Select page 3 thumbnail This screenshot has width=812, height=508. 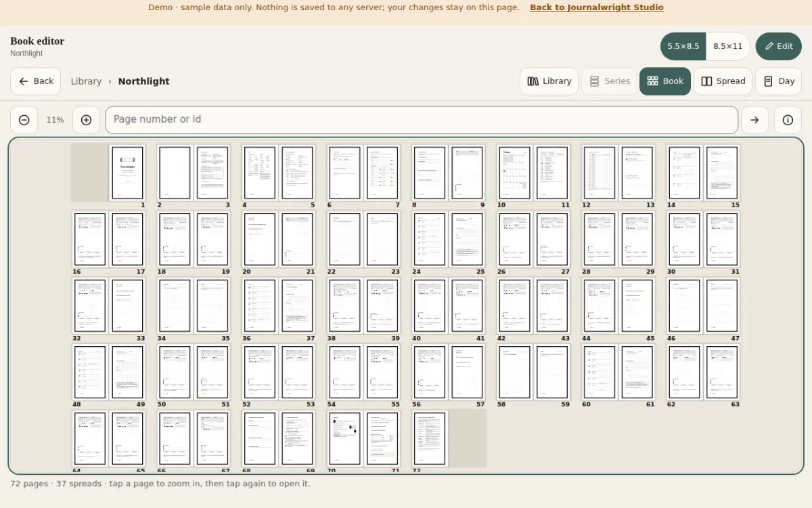[212, 173]
